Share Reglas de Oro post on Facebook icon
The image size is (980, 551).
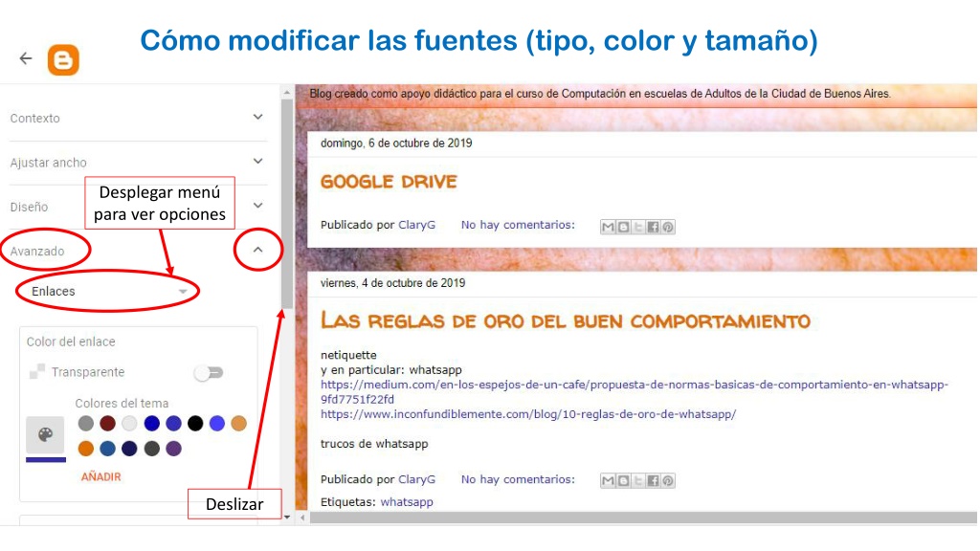653,480
